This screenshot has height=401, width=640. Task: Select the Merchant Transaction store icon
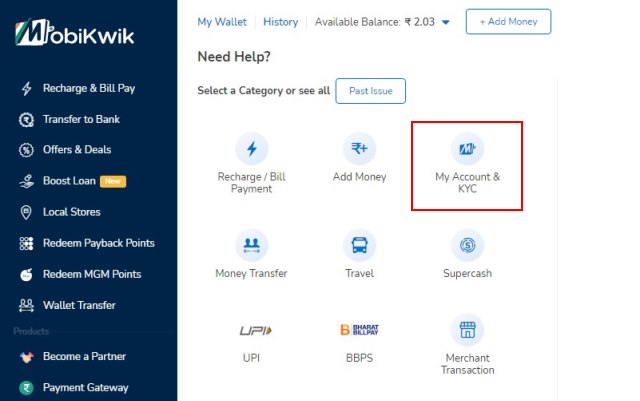click(467, 330)
